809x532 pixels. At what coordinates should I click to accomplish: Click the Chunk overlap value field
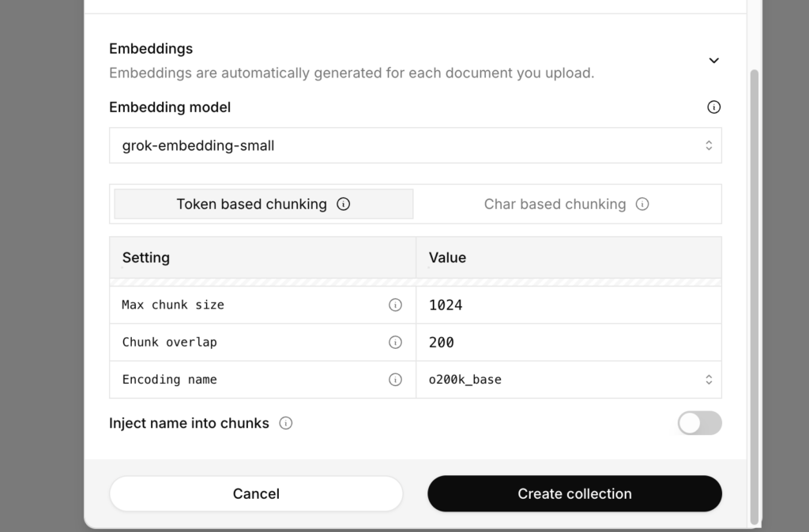(x=568, y=342)
